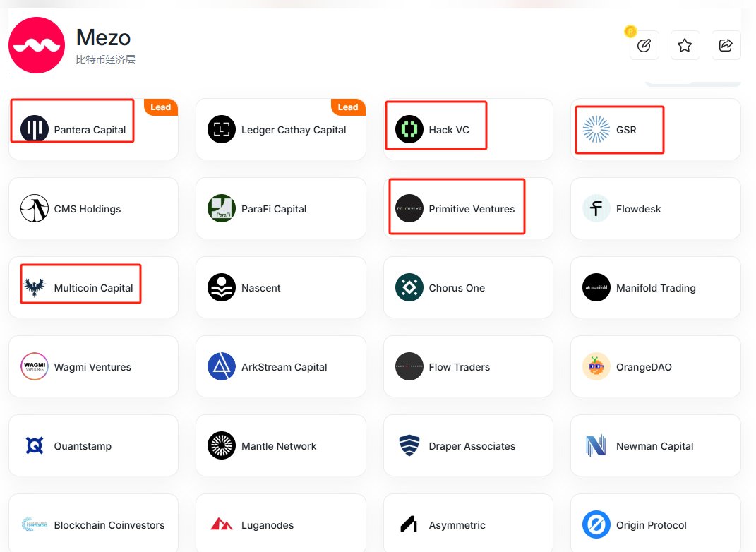Open the Mantle Network name link

[x=279, y=446]
